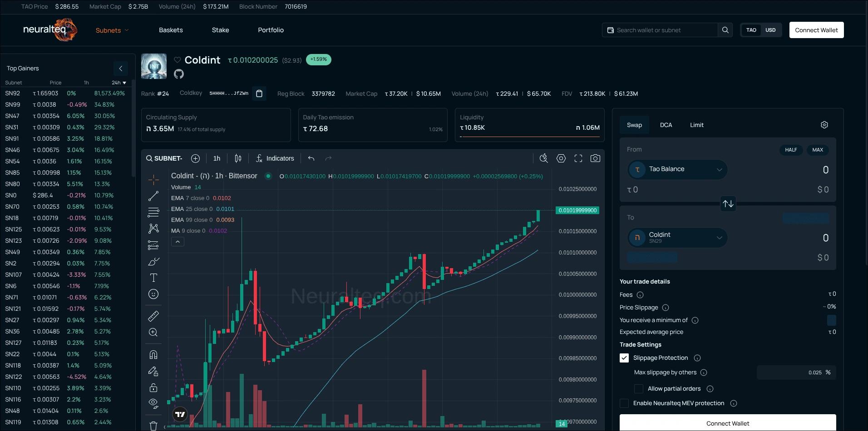The width and height of the screenshot is (868, 431).
Task: Select the text annotation tool
Action: click(153, 278)
